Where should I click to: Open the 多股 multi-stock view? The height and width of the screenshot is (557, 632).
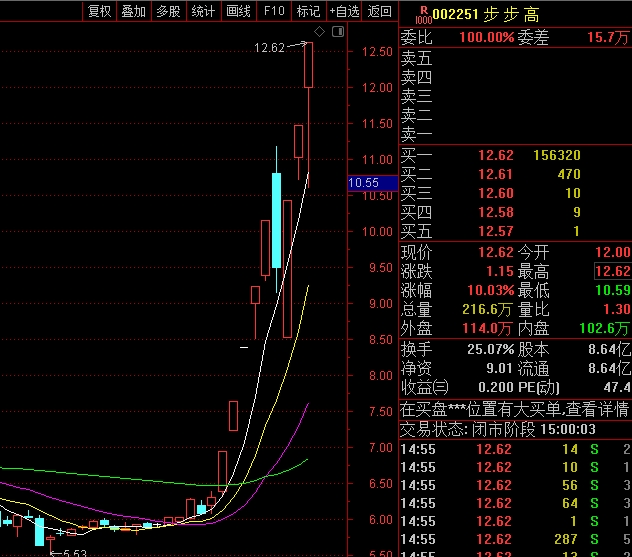(x=168, y=11)
